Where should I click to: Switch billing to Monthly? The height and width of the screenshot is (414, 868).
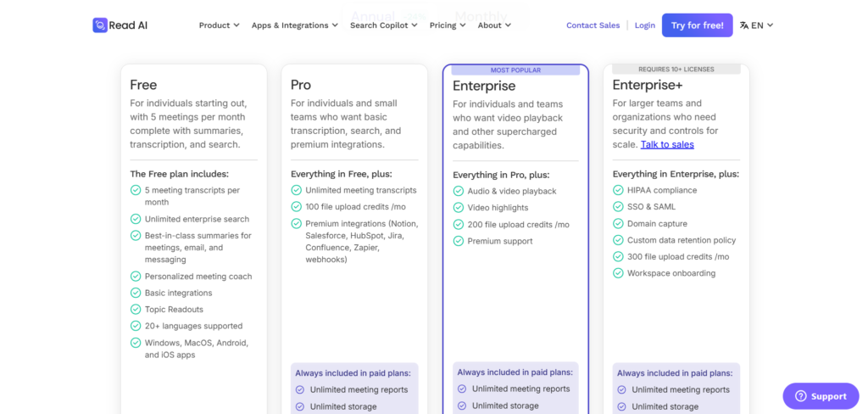(481, 16)
